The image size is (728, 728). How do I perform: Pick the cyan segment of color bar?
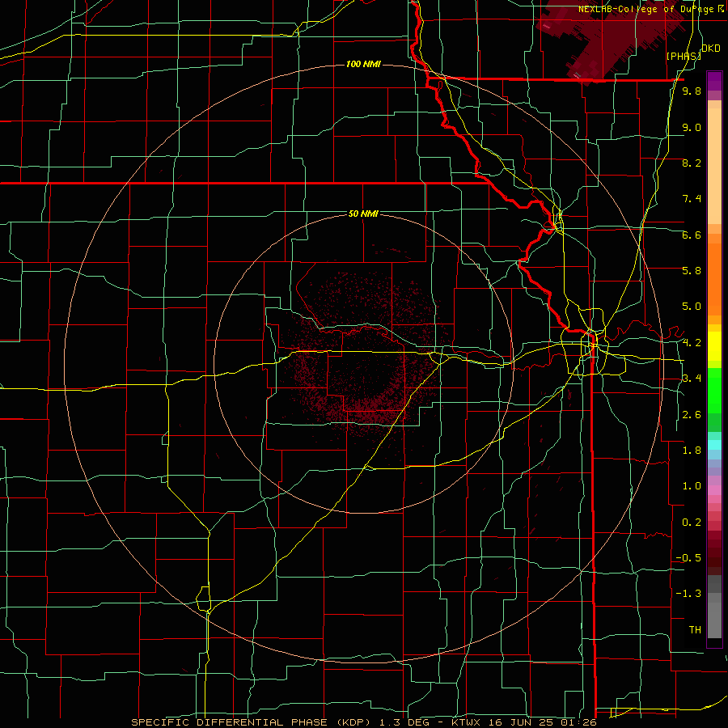(x=714, y=444)
